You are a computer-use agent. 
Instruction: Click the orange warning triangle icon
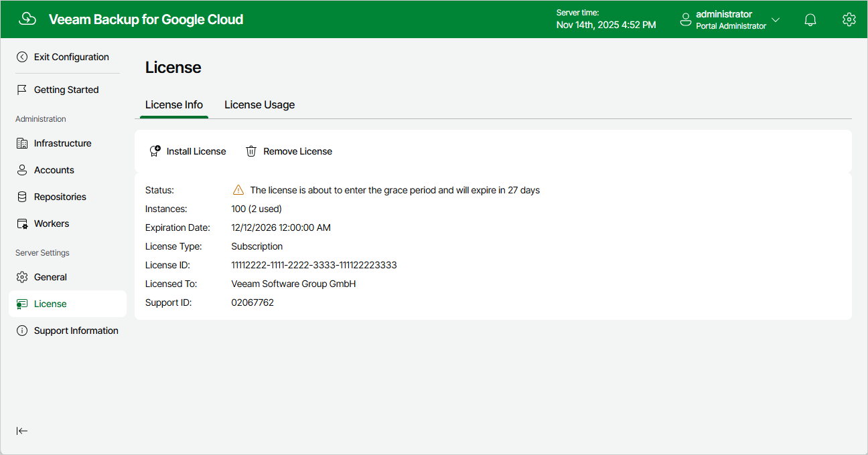[238, 190]
